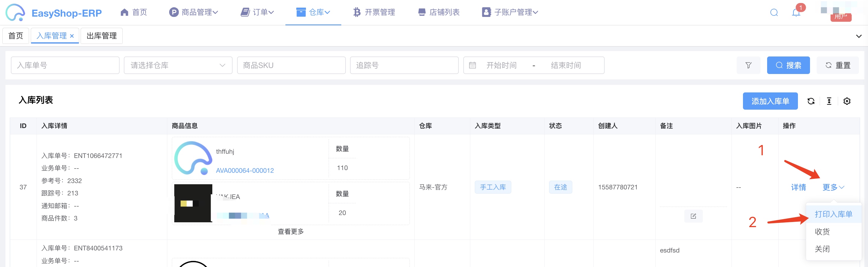This screenshot has width=868, height=267.
Task: Open 开票管理 page
Action: pyautogui.click(x=374, y=12)
